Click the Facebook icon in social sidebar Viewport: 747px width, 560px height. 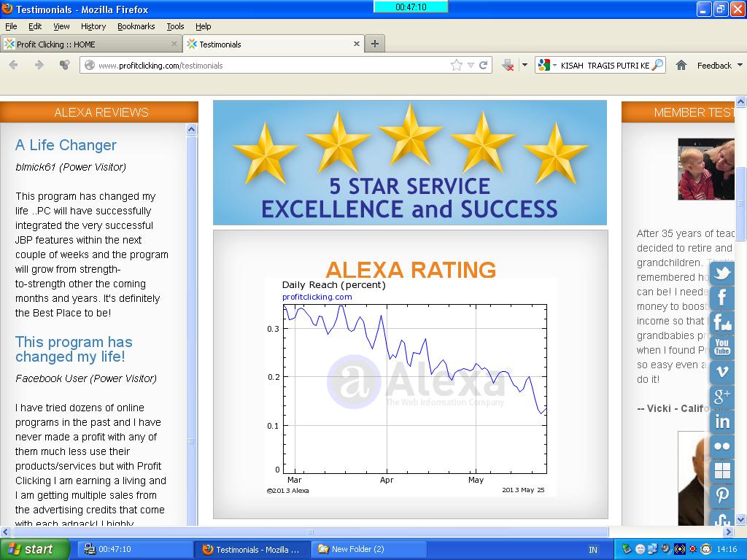722,297
